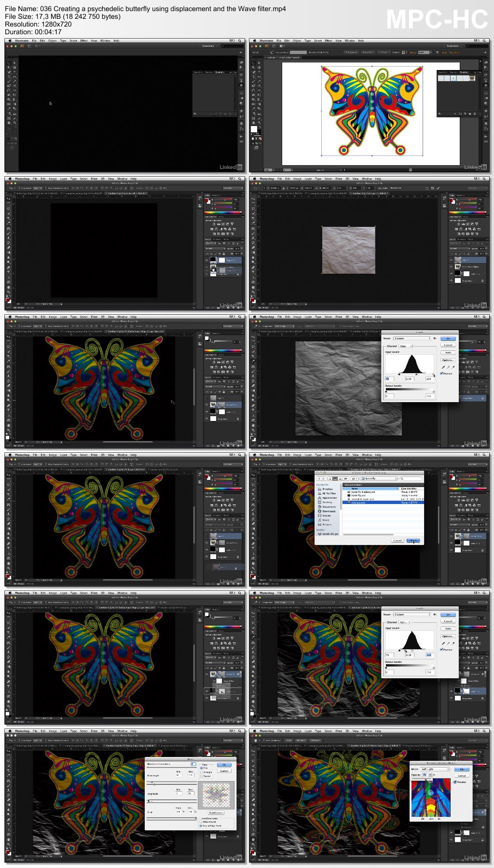
Task: Click Open in the displacement map file dialog
Action: [x=413, y=540]
